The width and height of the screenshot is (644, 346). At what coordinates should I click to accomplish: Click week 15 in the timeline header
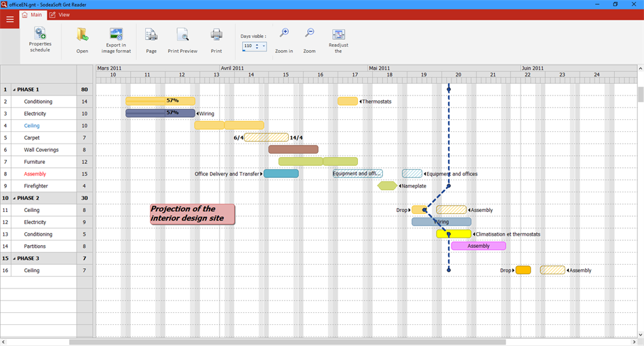pyautogui.click(x=285, y=74)
